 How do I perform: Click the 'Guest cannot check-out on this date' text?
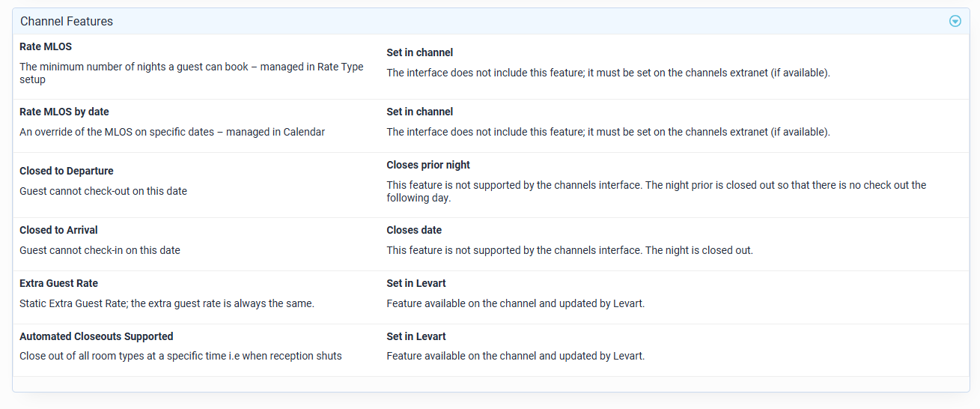tap(103, 191)
